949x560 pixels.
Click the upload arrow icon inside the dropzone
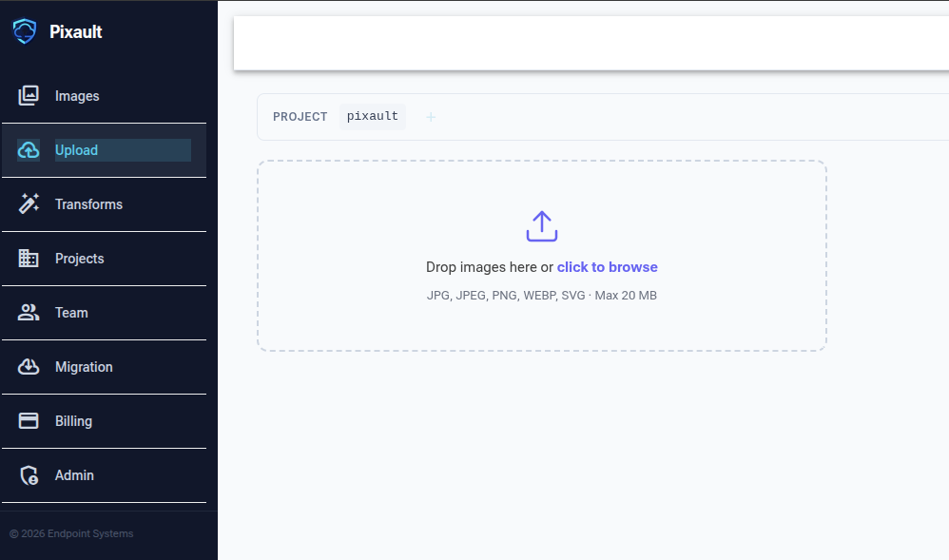click(541, 225)
